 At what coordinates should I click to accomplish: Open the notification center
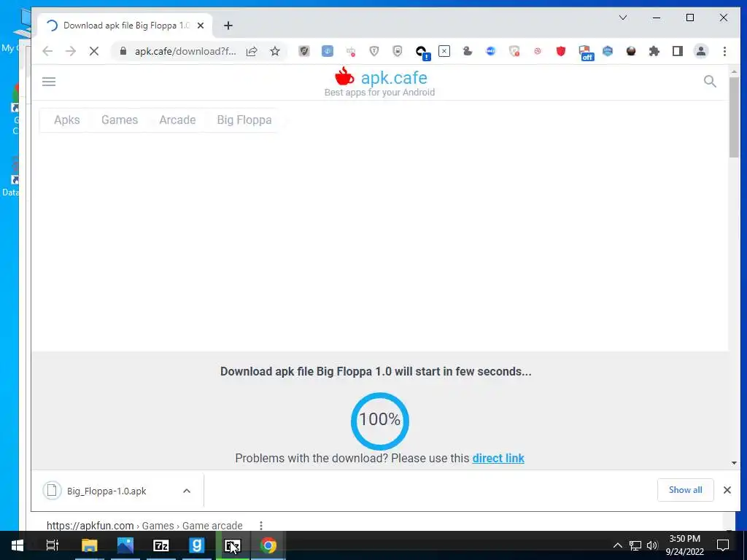[723, 545]
